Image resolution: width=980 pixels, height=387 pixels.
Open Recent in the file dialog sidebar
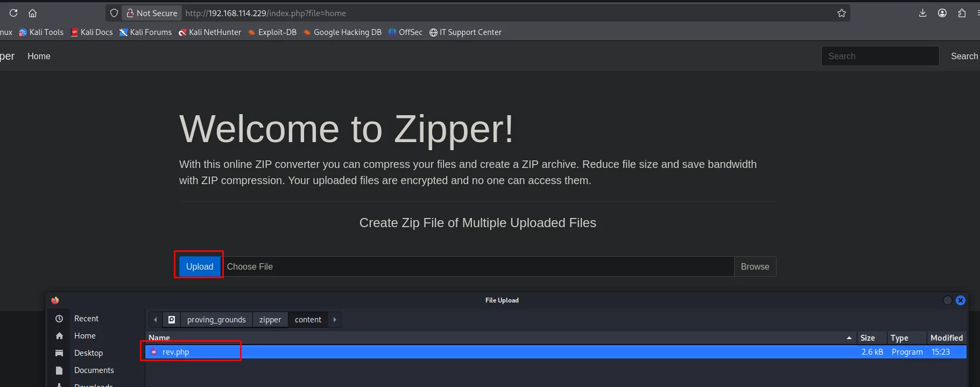pyautogui.click(x=86, y=319)
